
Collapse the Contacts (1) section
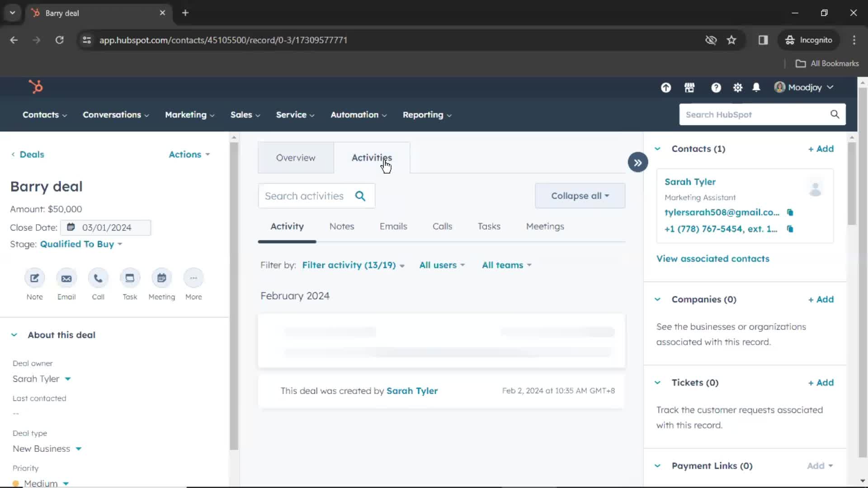coord(658,149)
